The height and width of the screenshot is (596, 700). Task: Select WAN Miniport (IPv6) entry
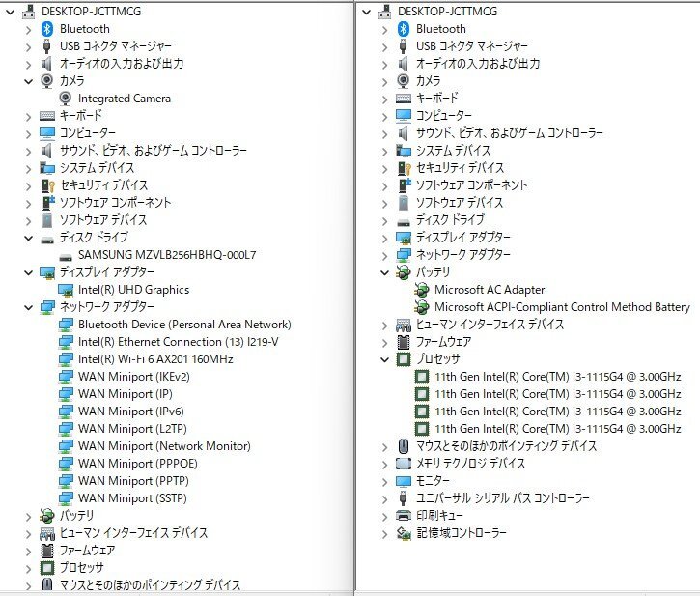pyautogui.click(x=130, y=412)
